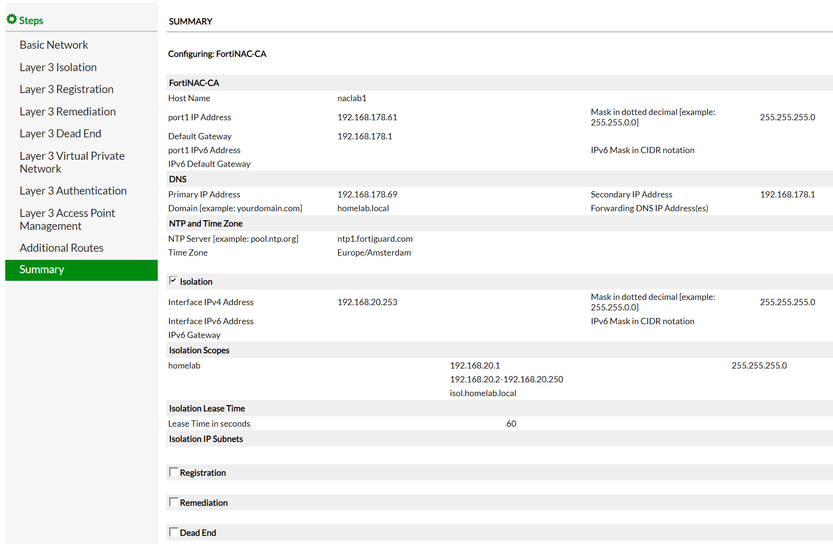This screenshot has width=833, height=544.
Task: Click lease time value 60
Action: (x=511, y=424)
